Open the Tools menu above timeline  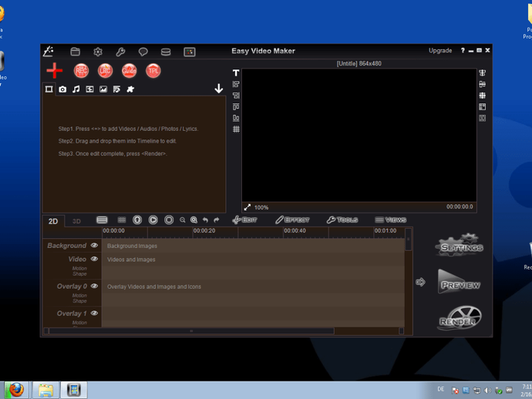pyautogui.click(x=342, y=220)
